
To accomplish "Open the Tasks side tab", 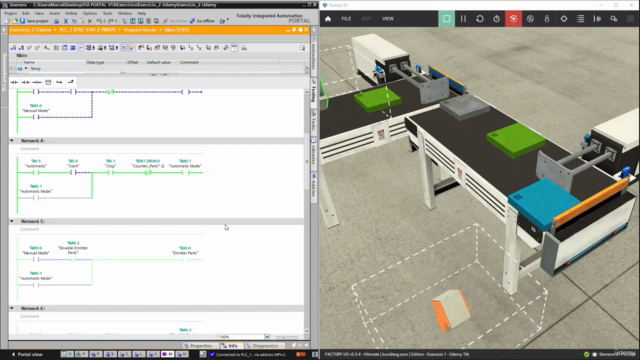I will pyautogui.click(x=314, y=122).
